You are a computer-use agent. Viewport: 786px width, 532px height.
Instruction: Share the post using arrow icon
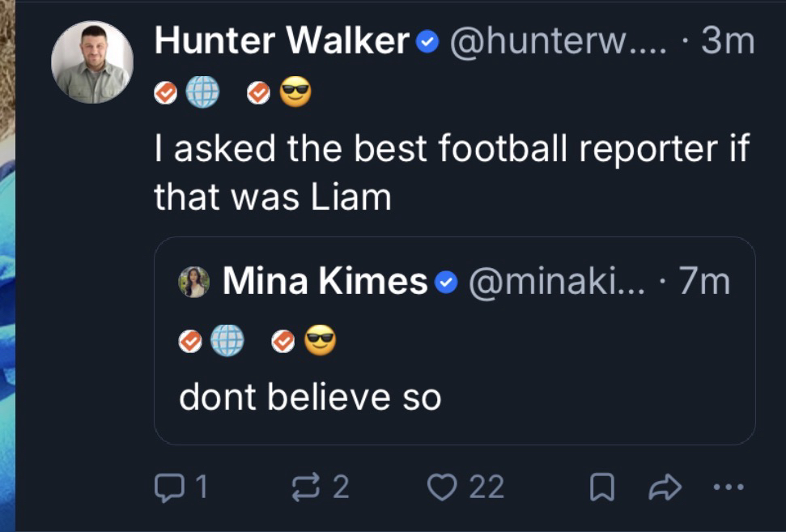(x=665, y=487)
